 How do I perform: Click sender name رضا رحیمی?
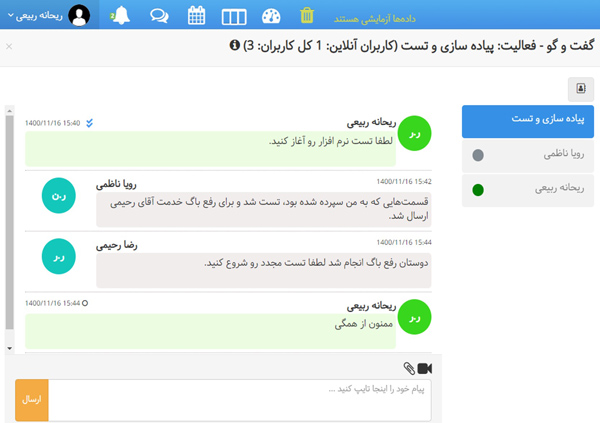[x=116, y=245]
